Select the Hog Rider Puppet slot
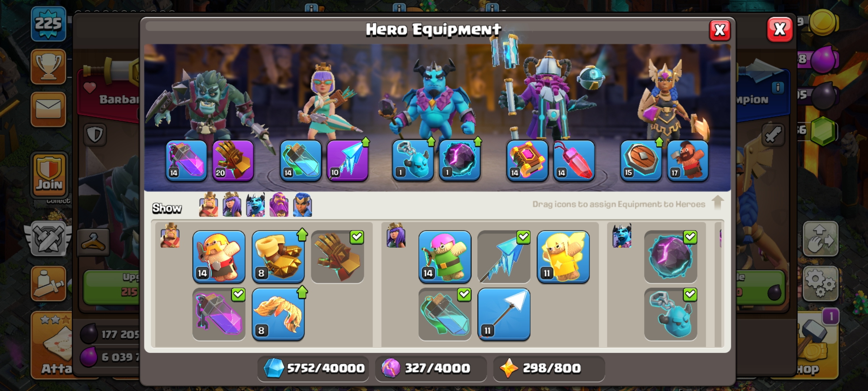This screenshot has width=868, height=391. tap(688, 160)
